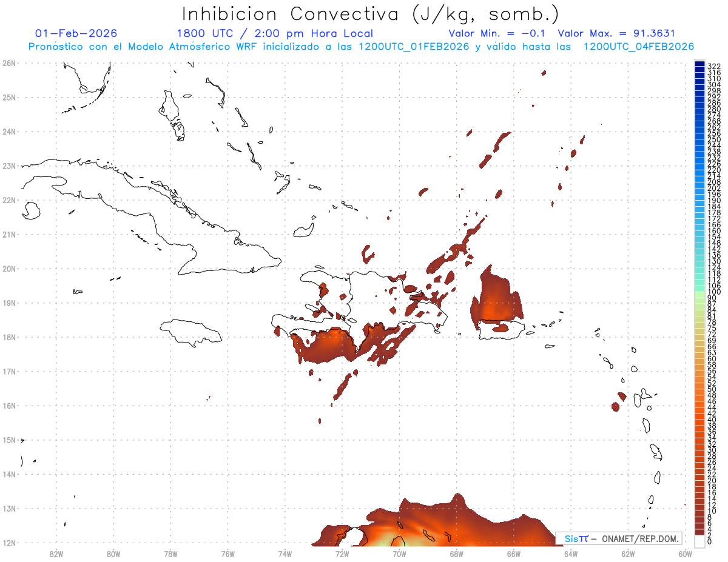
Task: Click the 12N latitude label
Action: tap(8, 543)
